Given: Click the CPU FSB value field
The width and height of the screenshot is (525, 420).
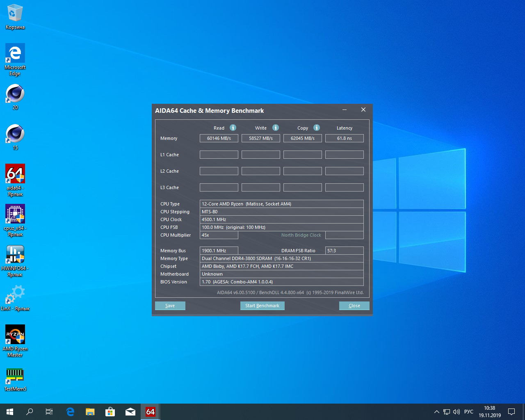Looking at the screenshot, I should pos(282,227).
